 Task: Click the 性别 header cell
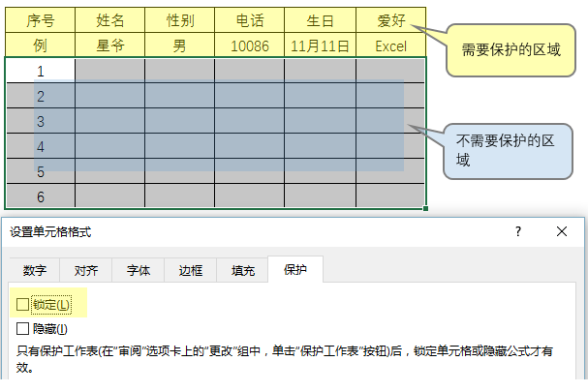pyautogui.click(x=179, y=20)
